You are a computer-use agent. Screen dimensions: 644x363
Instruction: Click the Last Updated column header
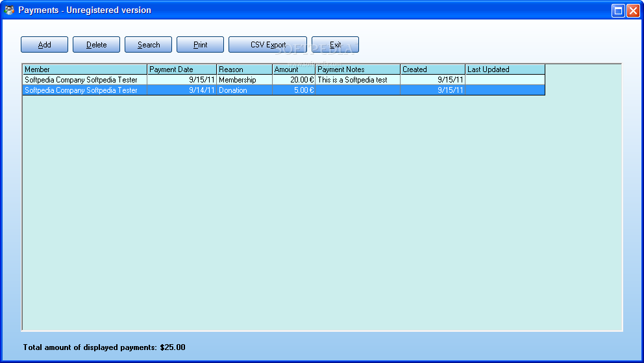(x=505, y=69)
